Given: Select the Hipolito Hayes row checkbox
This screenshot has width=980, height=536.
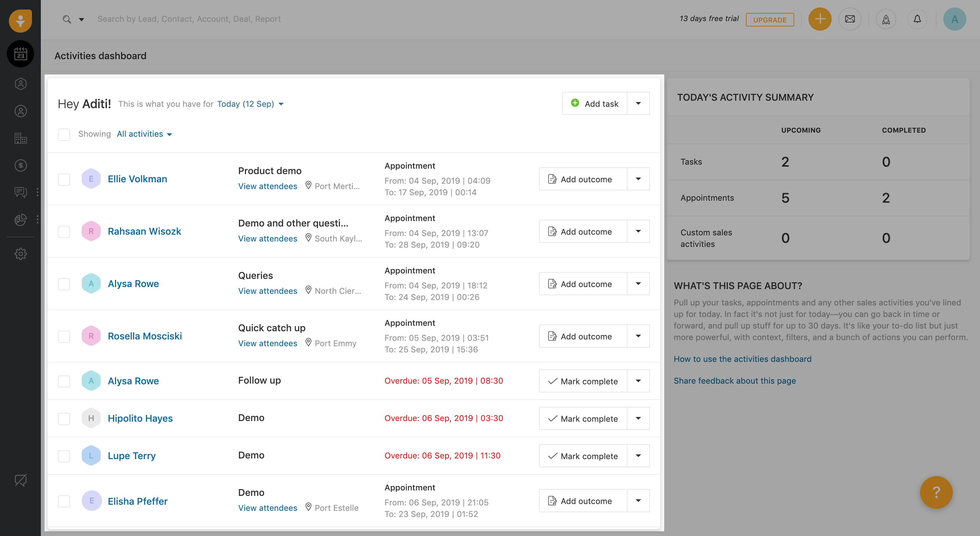Looking at the screenshot, I should click(x=64, y=419).
